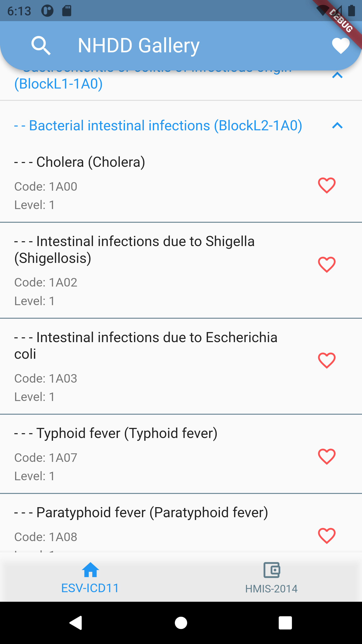Screen dimensions: 362x644
Task: Switch to HMIS-2014 tab label
Action: [x=271, y=589]
